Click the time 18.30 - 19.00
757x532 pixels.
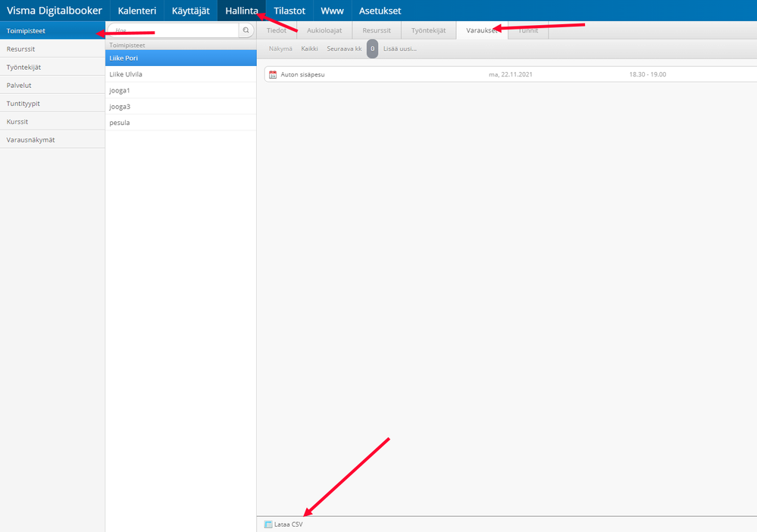[x=647, y=74]
